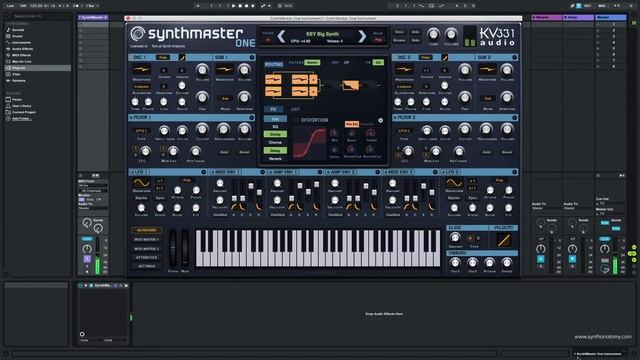Load the previous preset with left arrow
The height and width of the screenshot is (360, 640).
(281, 36)
